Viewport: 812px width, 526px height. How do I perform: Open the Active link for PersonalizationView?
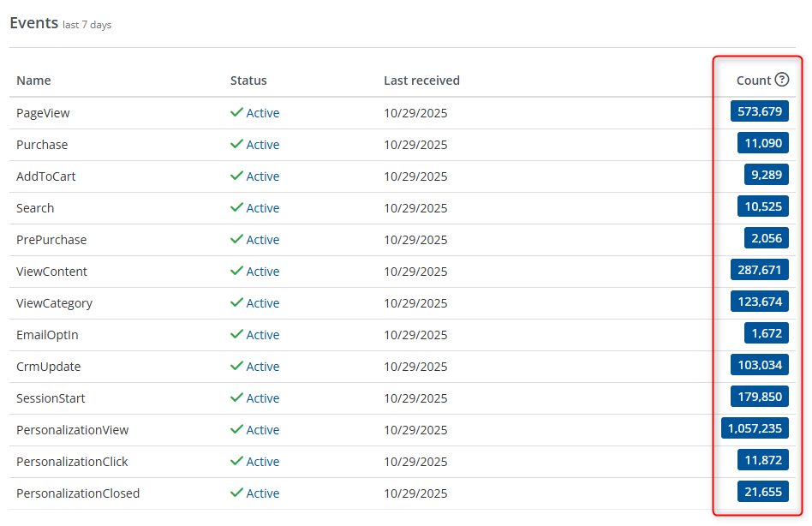point(263,430)
